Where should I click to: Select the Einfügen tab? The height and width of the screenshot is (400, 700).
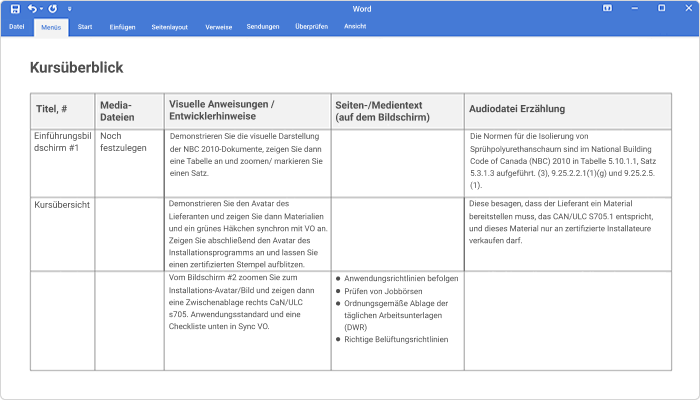[x=122, y=27]
